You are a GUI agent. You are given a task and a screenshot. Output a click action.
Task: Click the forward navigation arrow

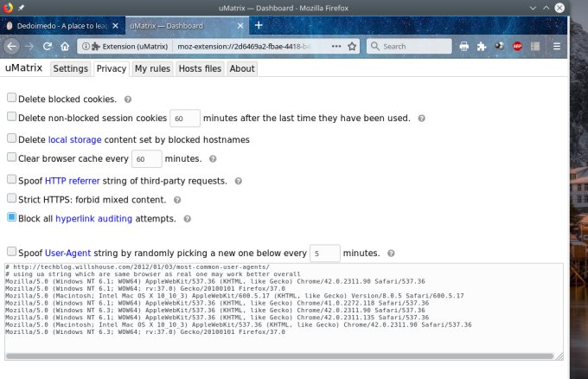tap(29, 46)
